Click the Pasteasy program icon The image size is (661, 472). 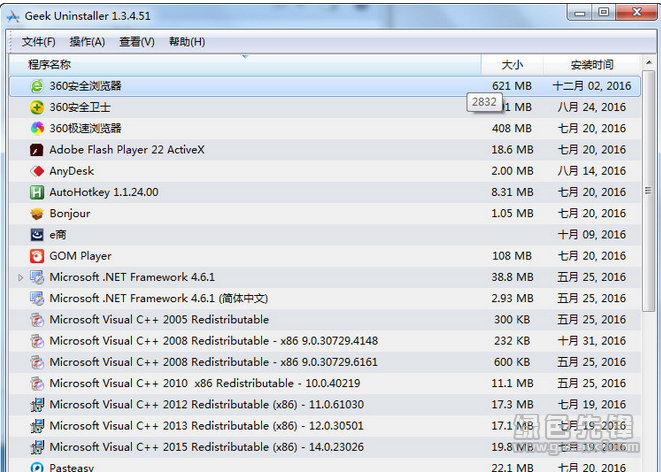37,467
